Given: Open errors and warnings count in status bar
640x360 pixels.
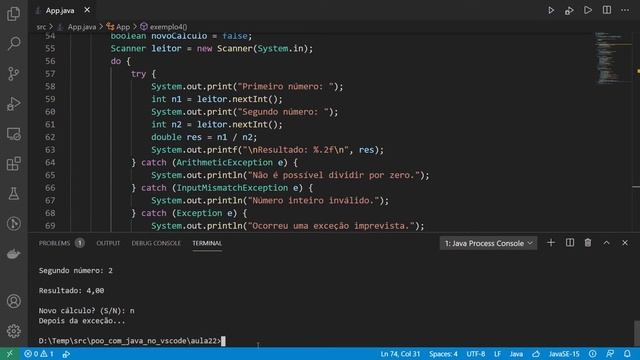Looking at the screenshot, I should click(x=39, y=354).
